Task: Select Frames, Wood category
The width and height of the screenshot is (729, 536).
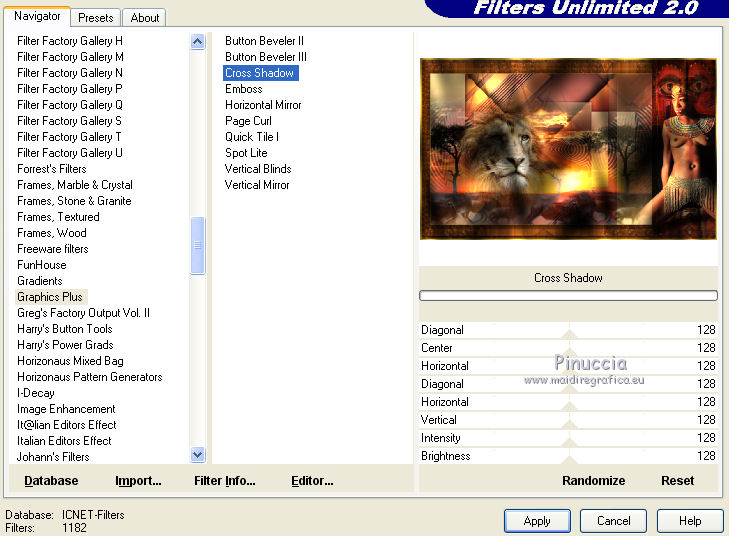Action: click(52, 233)
